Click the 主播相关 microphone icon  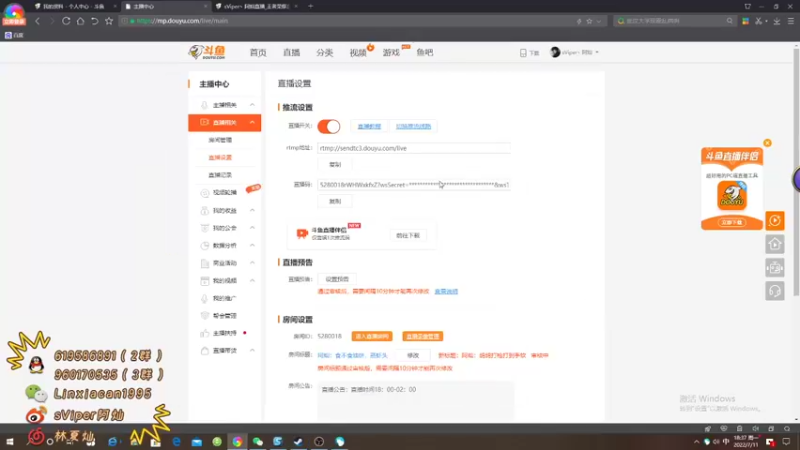coord(205,105)
